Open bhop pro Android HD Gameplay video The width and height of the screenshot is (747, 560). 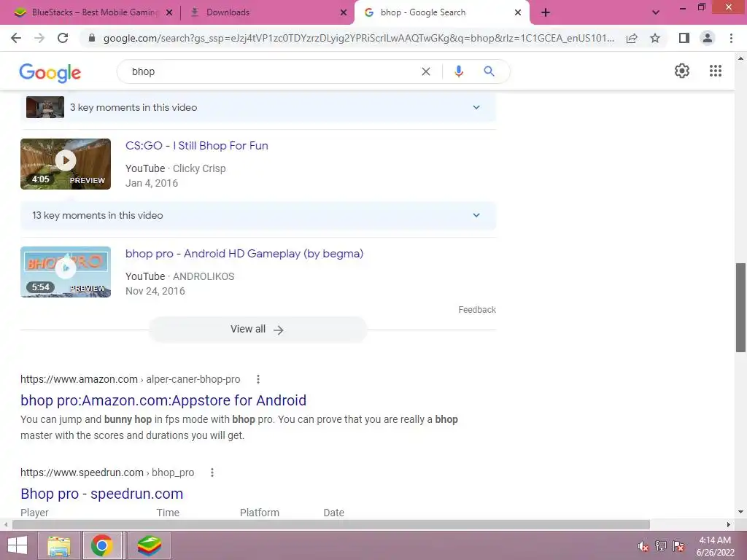pos(244,253)
